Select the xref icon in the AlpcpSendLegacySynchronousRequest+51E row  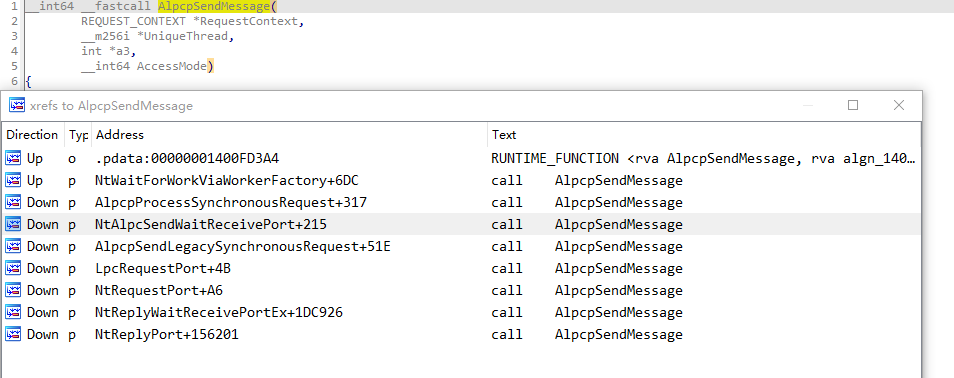(x=13, y=246)
